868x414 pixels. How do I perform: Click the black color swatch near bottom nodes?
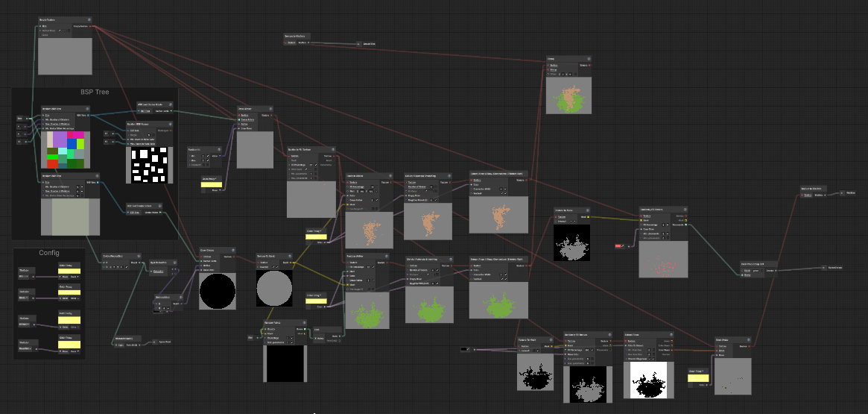(x=465, y=349)
